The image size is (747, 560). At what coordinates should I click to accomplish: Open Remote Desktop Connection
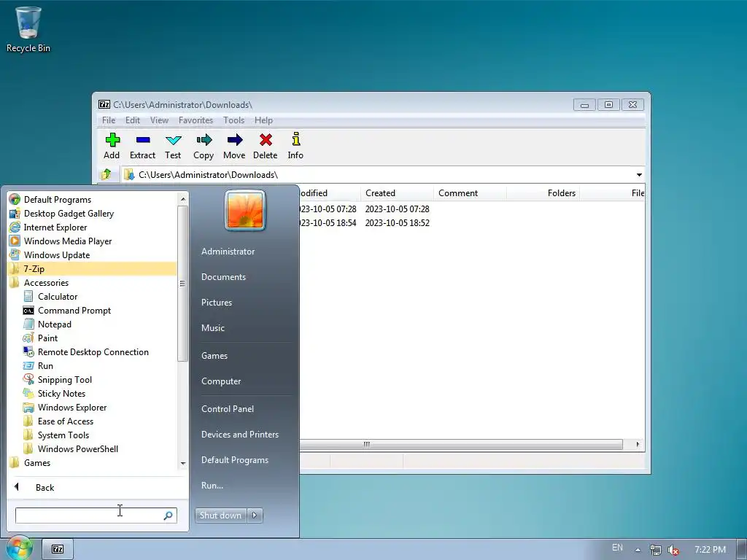click(x=93, y=352)
